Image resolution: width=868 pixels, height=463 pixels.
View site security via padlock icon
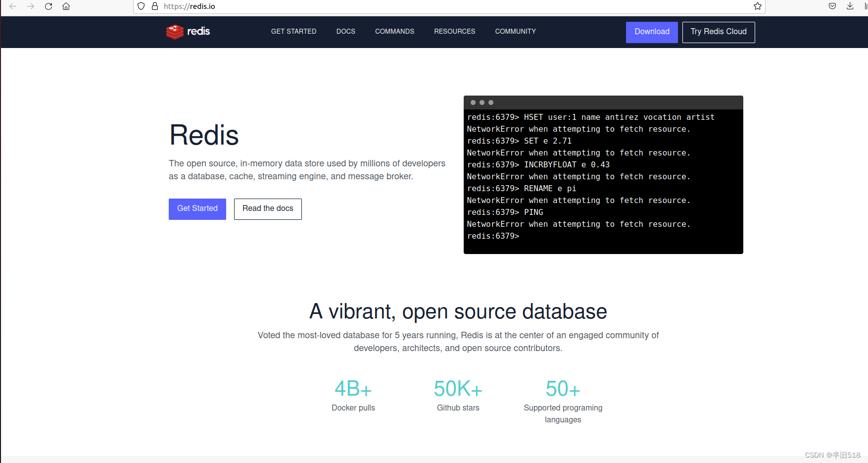[155, 6]
